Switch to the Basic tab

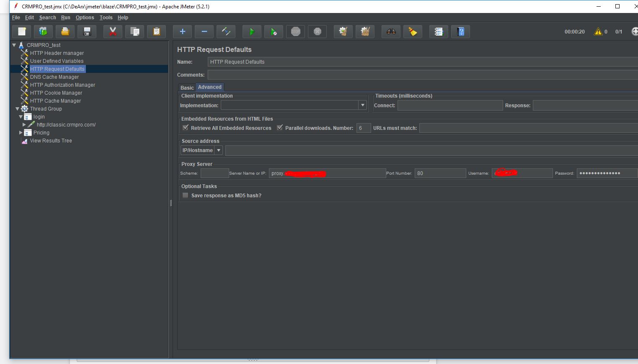187,88
